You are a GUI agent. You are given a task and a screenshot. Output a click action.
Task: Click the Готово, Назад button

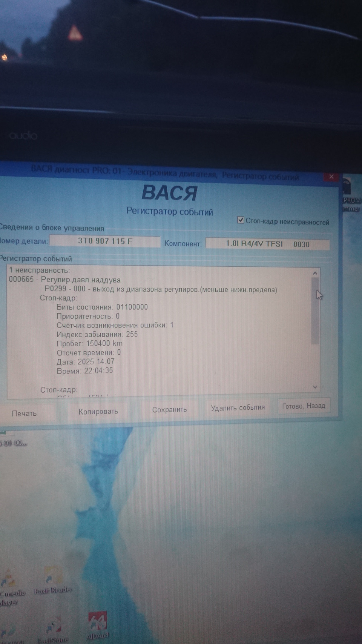304,406
